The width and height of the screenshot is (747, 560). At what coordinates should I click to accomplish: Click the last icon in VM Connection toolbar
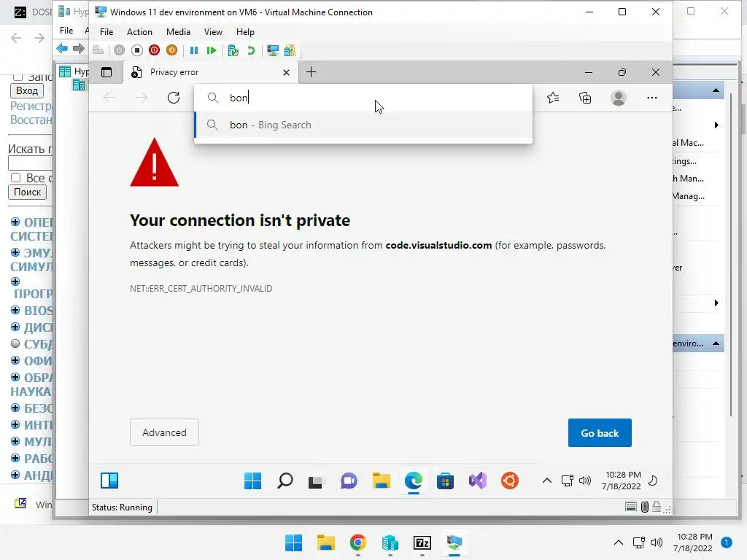pos(290,50)
